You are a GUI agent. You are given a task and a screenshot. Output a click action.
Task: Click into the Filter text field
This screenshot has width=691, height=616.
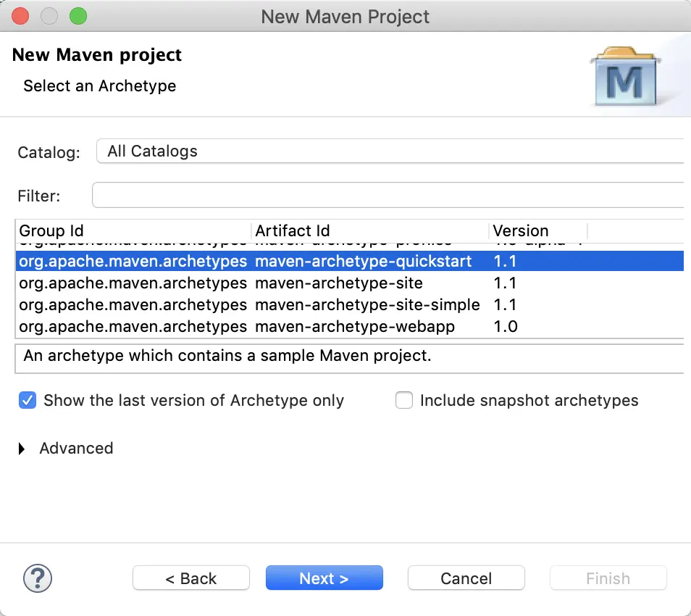tap(388, 195)
